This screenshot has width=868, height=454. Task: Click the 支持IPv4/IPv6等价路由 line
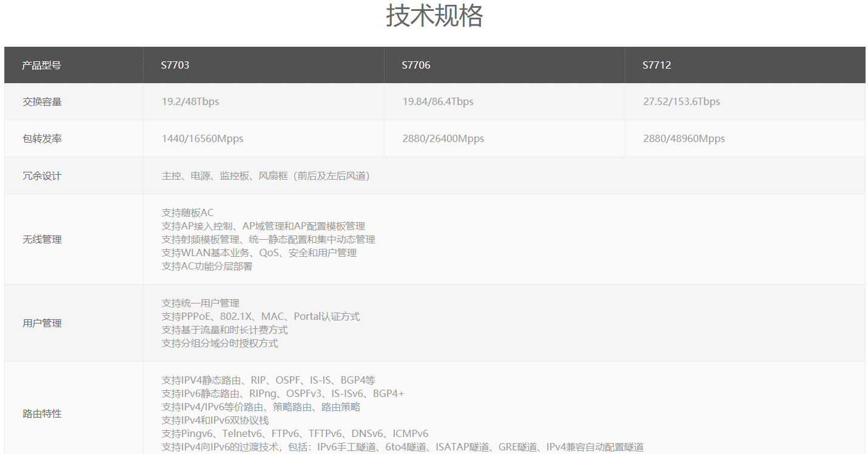[x=261, y=407]
